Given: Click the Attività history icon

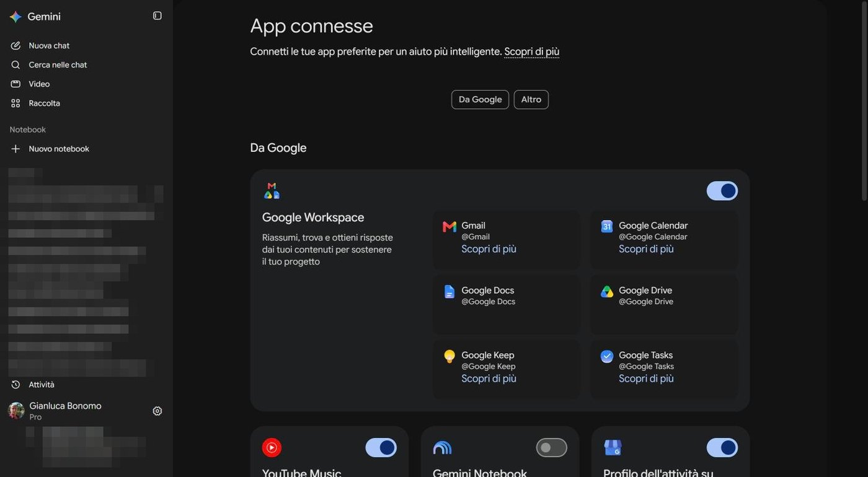Looking at the screenshot, I should pos(15,385).
